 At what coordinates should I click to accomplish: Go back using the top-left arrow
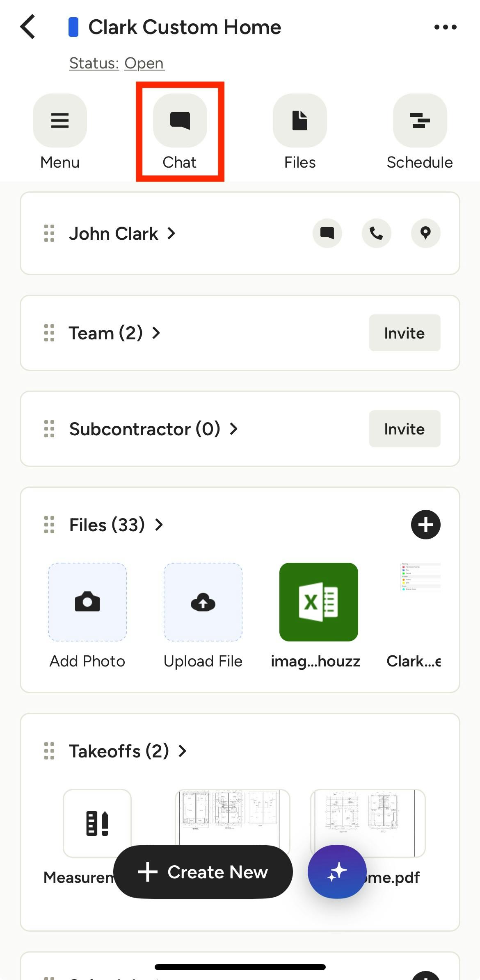pyautogui.click(x=28, y=27)
